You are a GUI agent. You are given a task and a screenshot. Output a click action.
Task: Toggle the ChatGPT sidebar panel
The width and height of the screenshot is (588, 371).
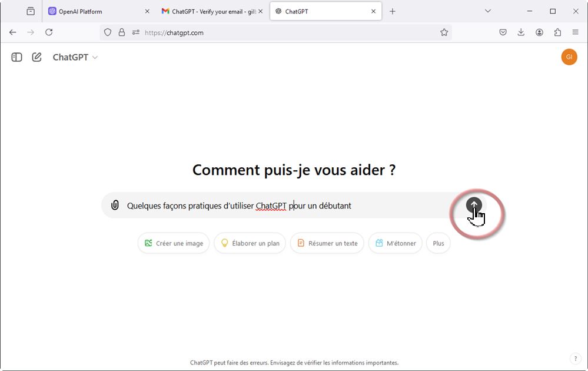pos(16,57)
